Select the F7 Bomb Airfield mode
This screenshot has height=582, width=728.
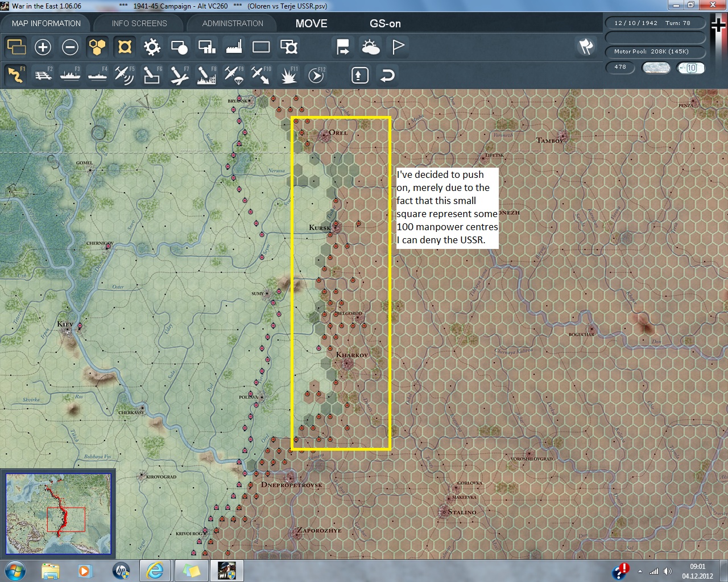point(179,75)
